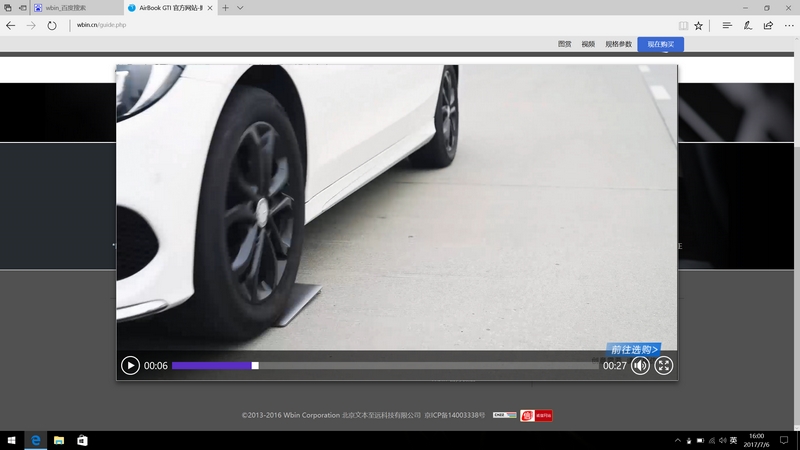Open the Edge web note pen tool
Viewport: 800px width, 450px height.
746,25
